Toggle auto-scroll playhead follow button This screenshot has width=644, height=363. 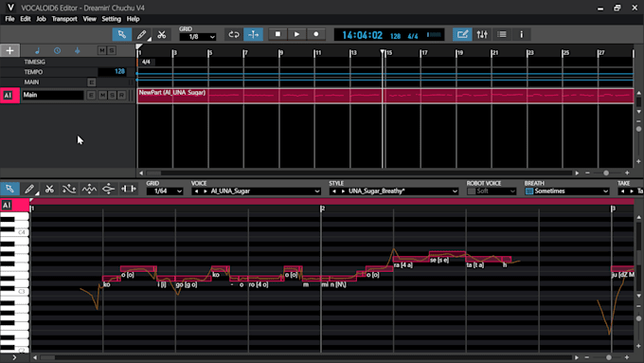[254, 34]
